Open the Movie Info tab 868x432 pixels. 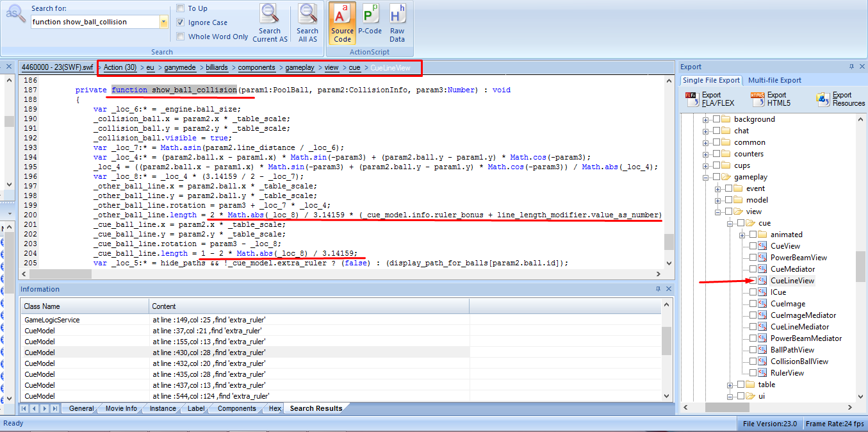(121, 408)
